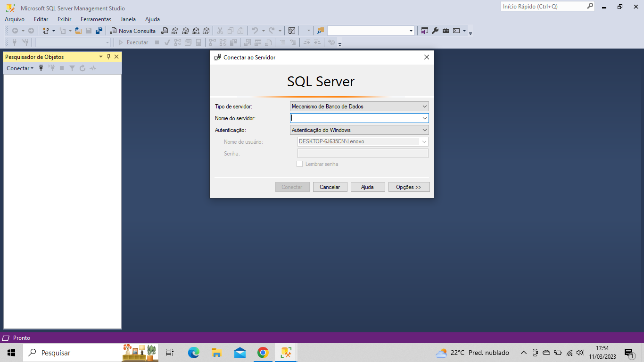Click the Senha password field
The image size is (644, 362).
click(x=363, y=153)
